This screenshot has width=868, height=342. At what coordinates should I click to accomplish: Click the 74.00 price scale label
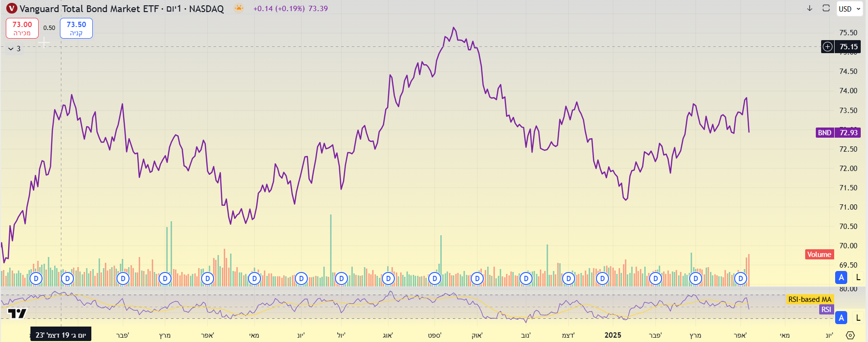(x=848, y=91)
